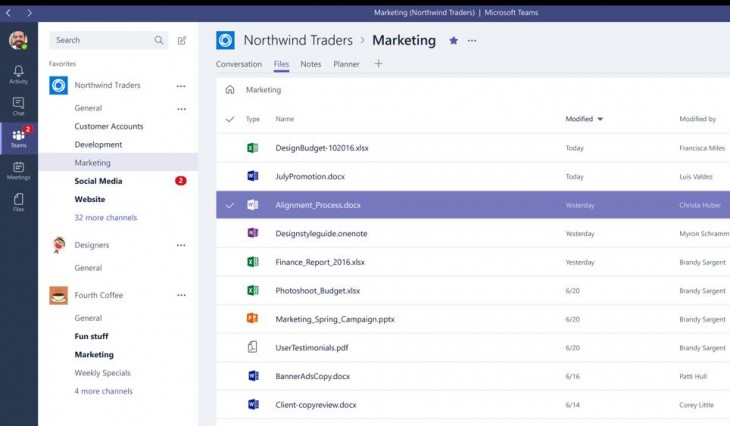
Task: Toggle select-all checkmark in file header
Action: (230, 119)
